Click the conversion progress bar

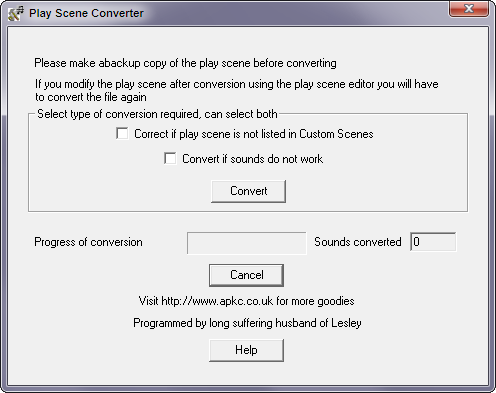[x=247, y=243]
